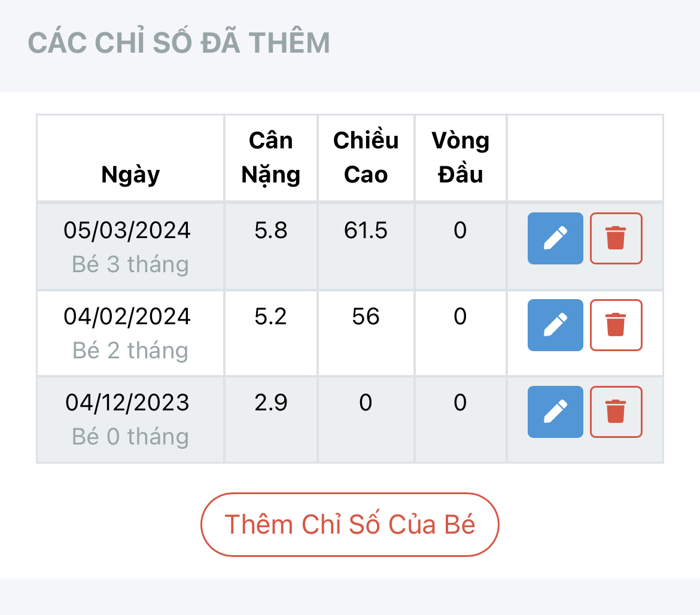700x615 pixels.
Task: Click the Thêm Chỉ Số Của Bé button
Action: (x=349, y=525)
